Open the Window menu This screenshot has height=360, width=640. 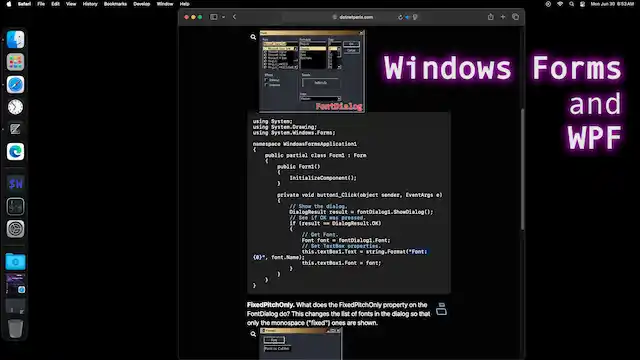point(165,4)
